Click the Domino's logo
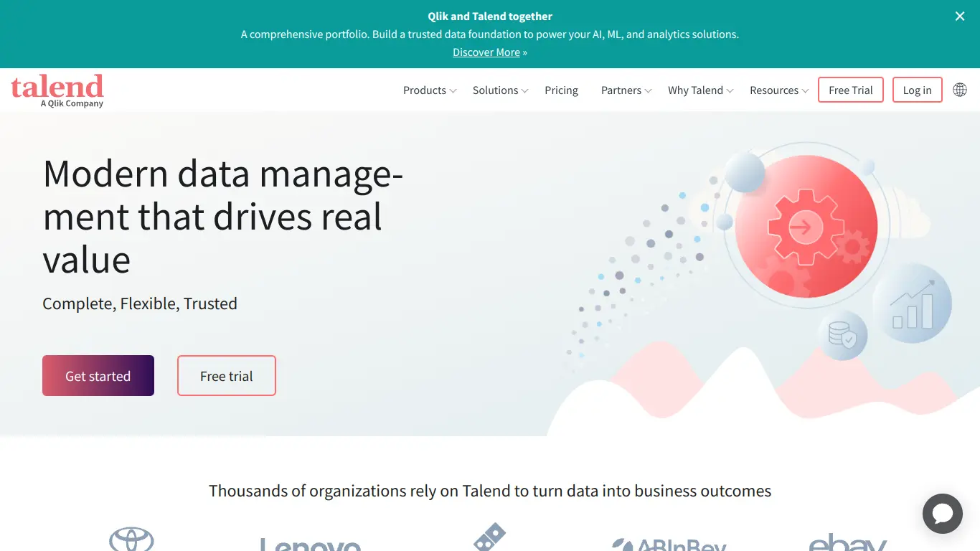 pos(490,537)
